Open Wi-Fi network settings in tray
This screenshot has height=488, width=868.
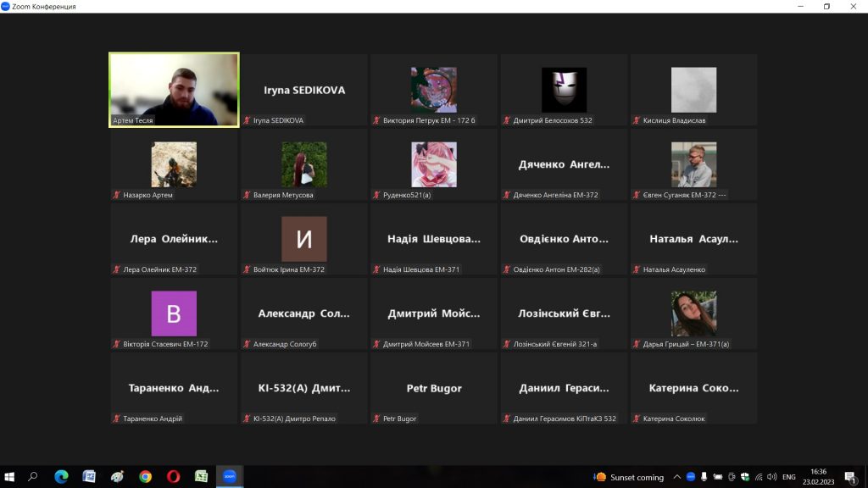759,477
